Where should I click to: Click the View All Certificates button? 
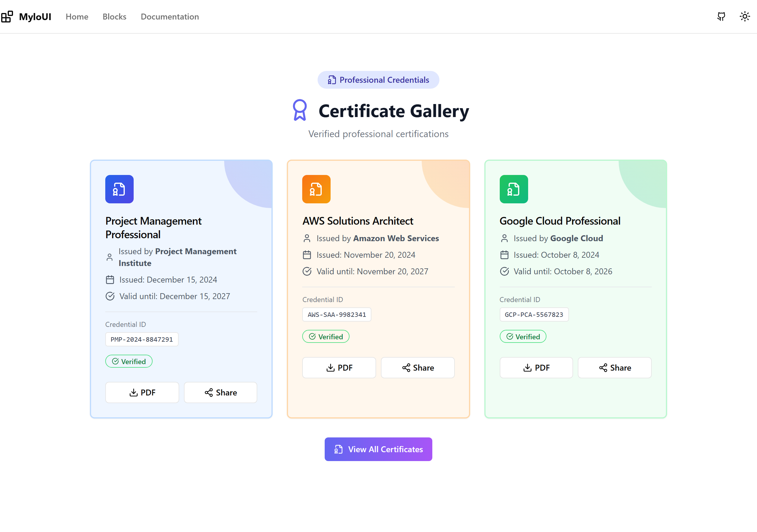378,449
